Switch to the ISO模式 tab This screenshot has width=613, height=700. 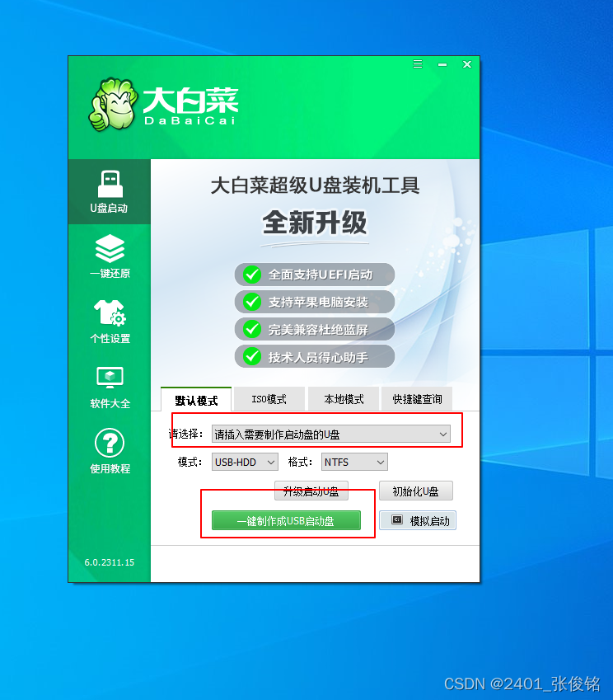click(x=269, y=399)
